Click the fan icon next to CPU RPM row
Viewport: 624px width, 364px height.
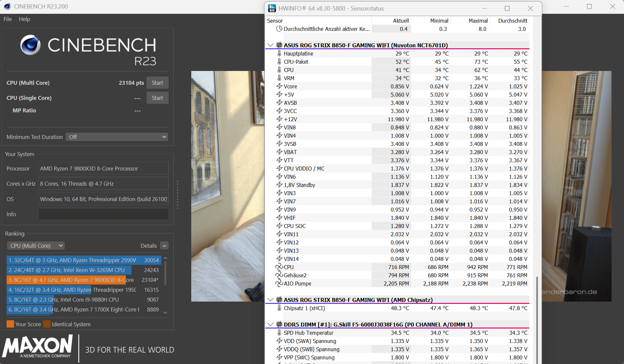279,267
